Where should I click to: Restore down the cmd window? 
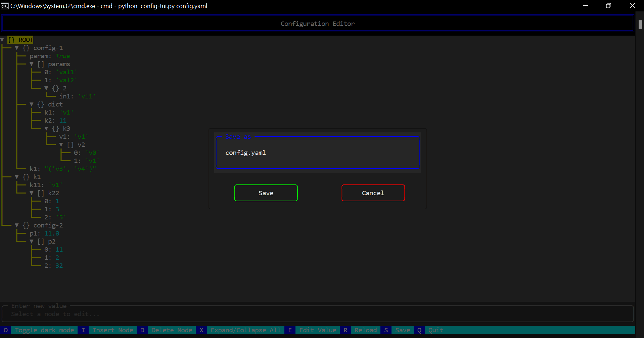[x=608, y=6]
